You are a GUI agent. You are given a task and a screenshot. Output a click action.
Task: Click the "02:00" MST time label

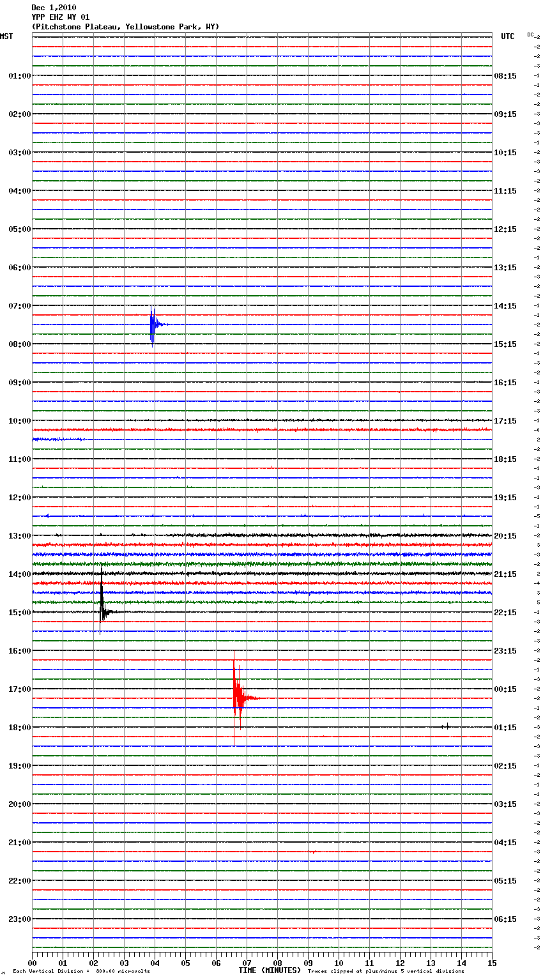[x=19, y=114]
